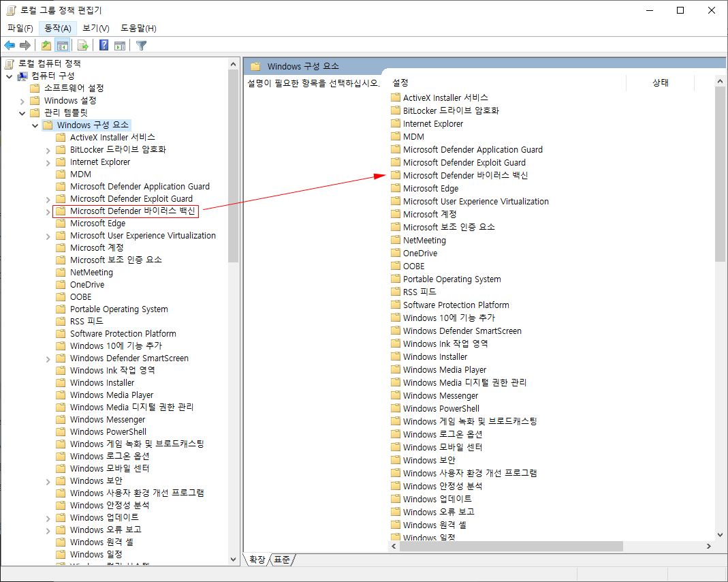The image size is (728, 582).
Task: Select Microsoft User Experience Virtualization in tree
Action: pos(143,236)
